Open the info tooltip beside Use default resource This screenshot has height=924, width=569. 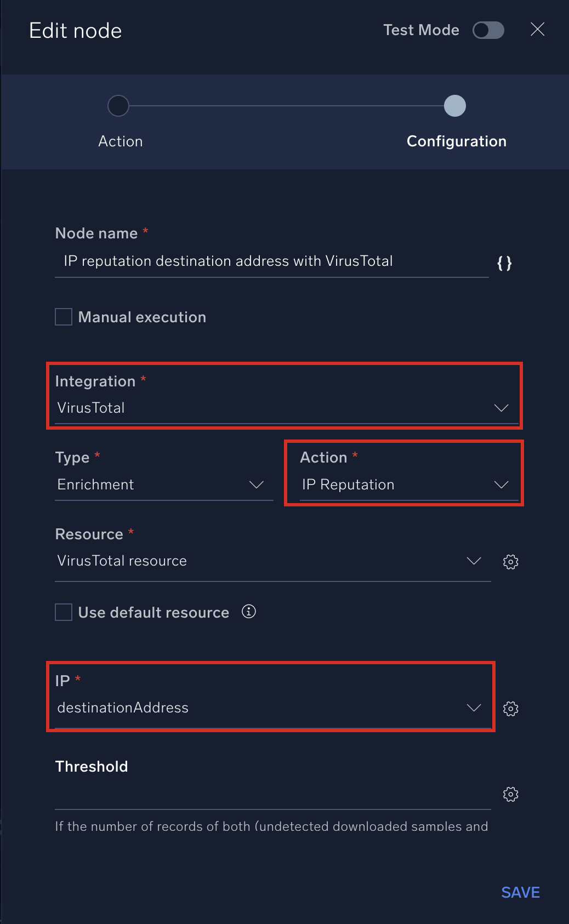point(248,612)
